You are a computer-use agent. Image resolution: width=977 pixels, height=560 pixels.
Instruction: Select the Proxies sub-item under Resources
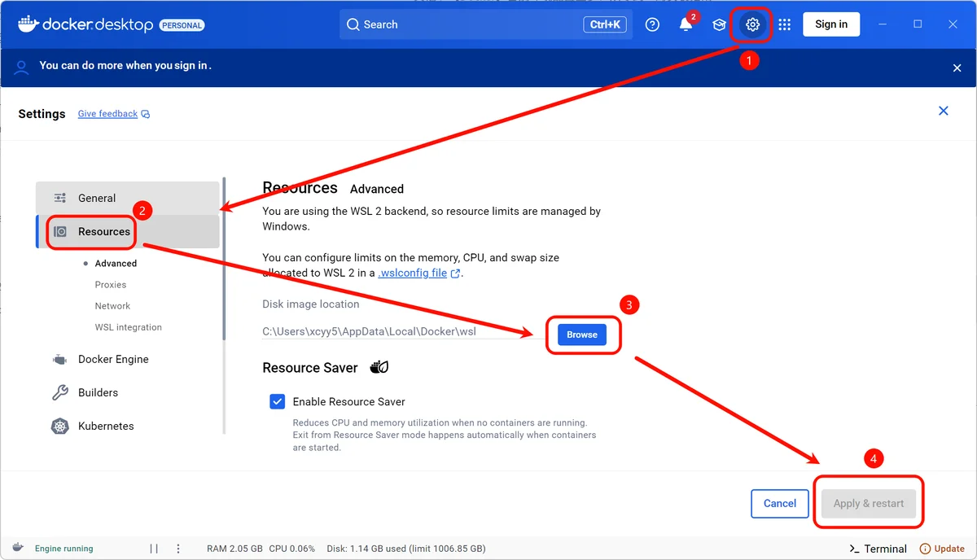(111, 285)
